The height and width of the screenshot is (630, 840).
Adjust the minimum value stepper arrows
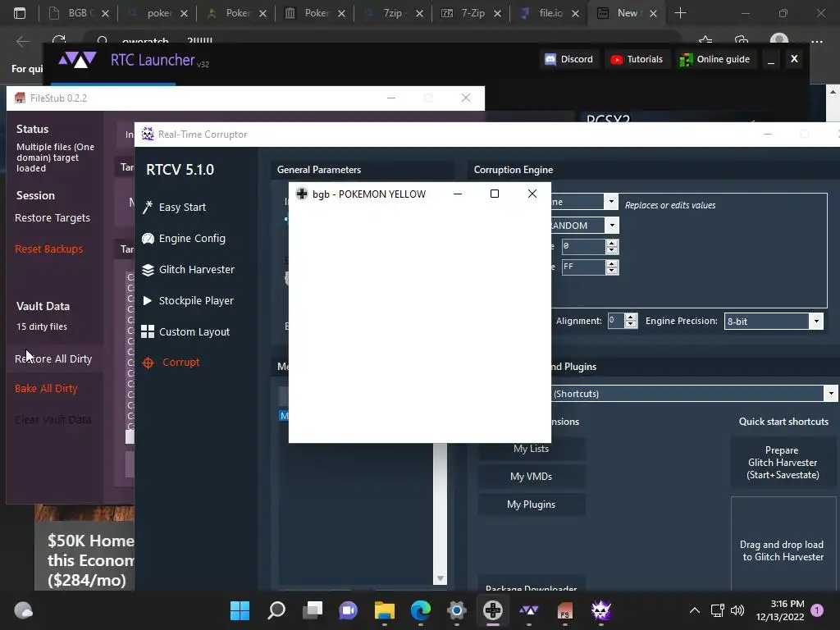click(x=612, y=246)
